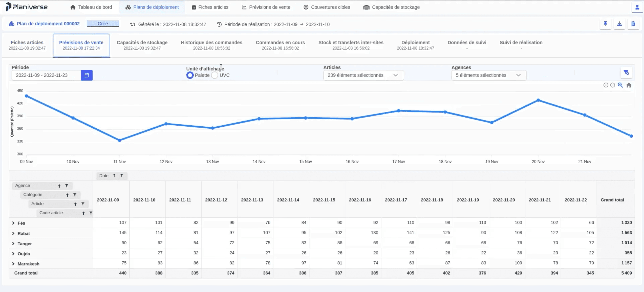This screenshot has width=644, height=292.
Task: Open the Agences selection dropdown
Action: 488,75
